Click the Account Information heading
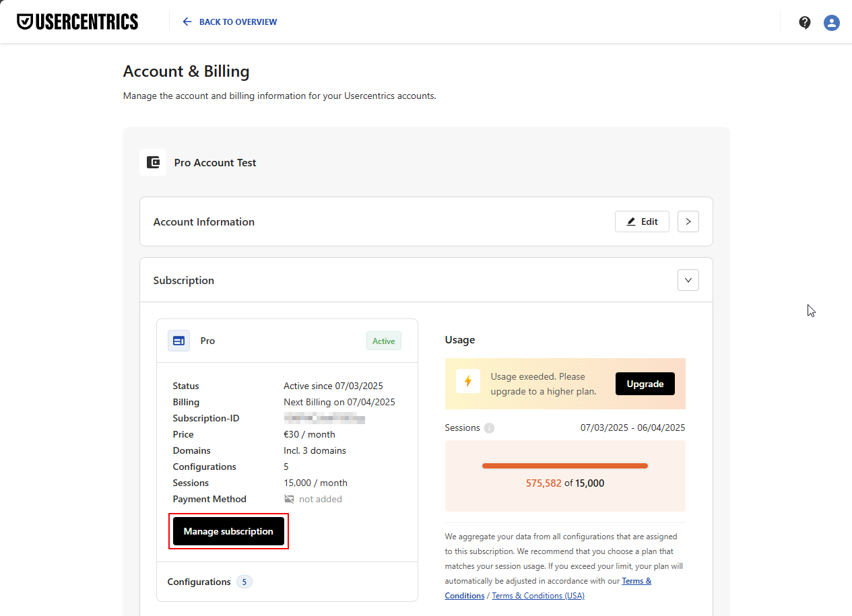This screenshot has height=616, width=852. coord(204,221)
